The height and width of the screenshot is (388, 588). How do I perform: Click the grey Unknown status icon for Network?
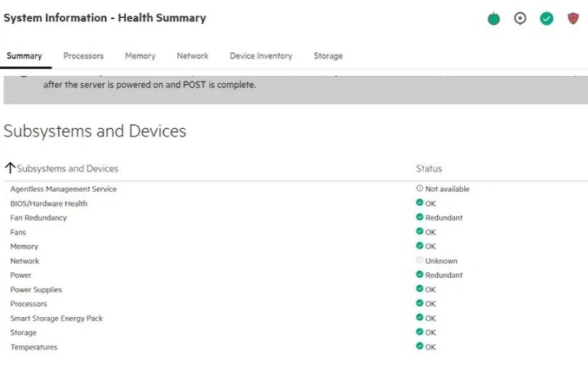[419, 260]
